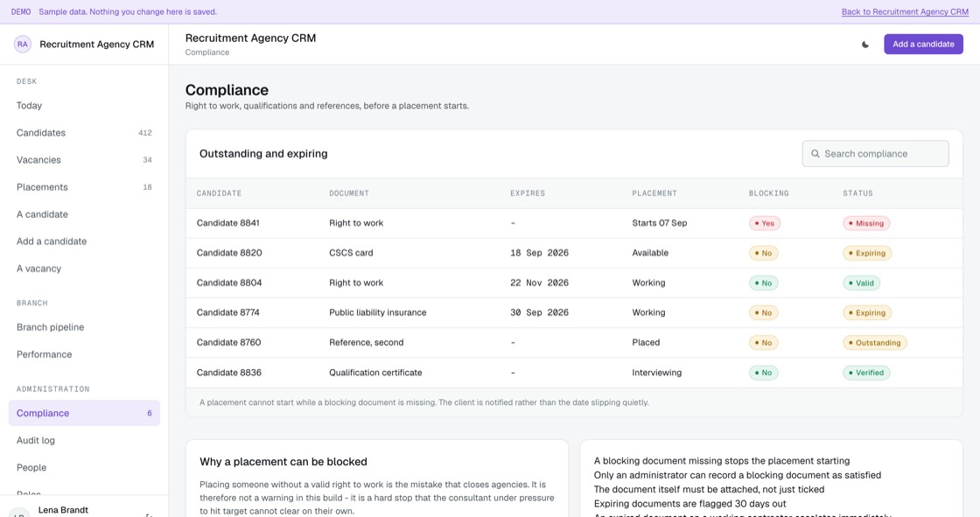980x517 pixels.
Task: Click the Vacancies count 34
Action: [148, 160]
